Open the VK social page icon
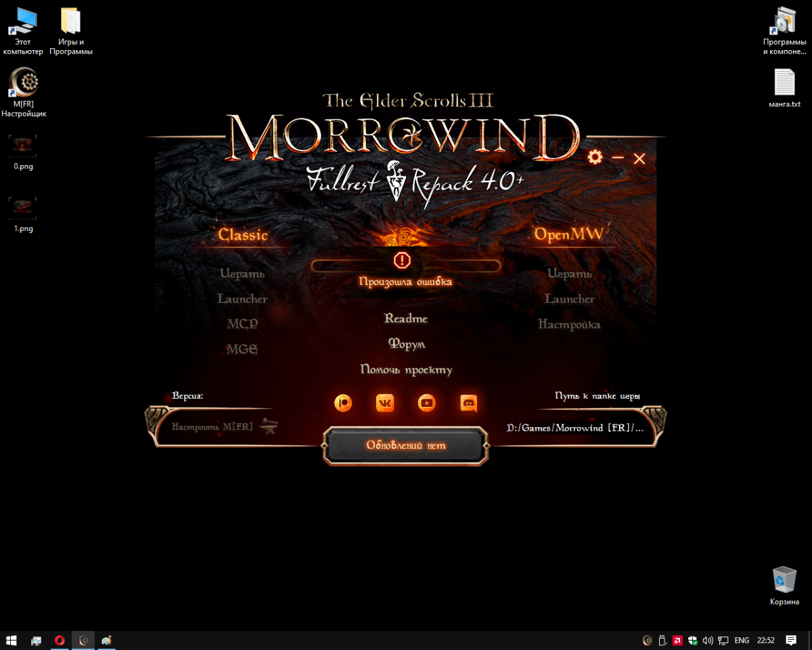 385,404
